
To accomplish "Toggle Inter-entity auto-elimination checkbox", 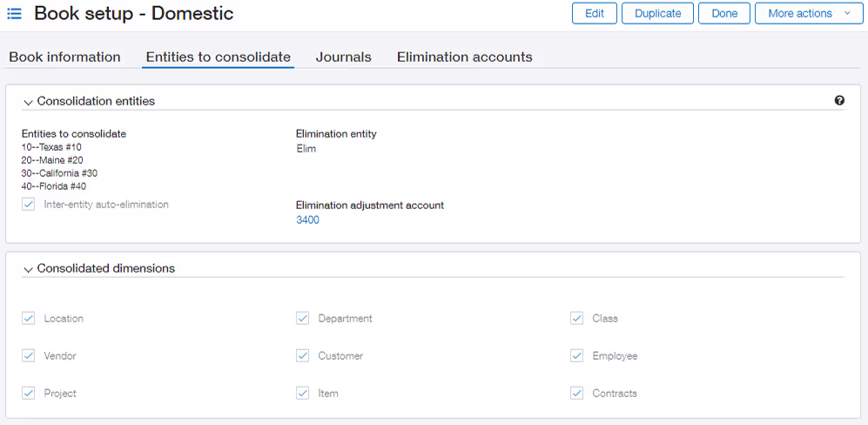I will pyautogui.click(x=28, y=205).
